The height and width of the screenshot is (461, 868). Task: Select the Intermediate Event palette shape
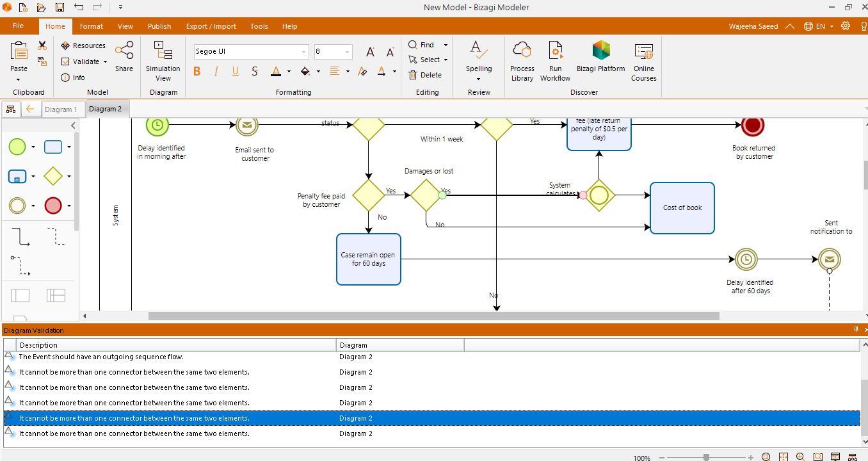[17, 206]
